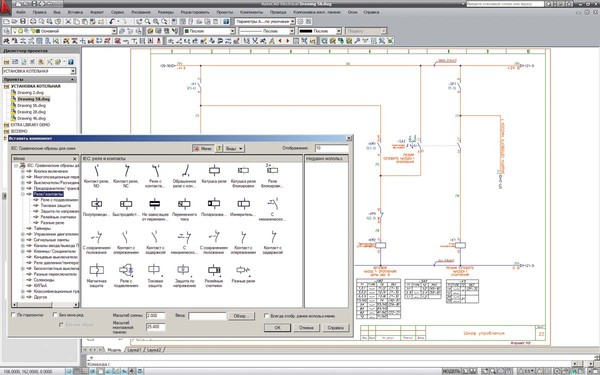Open the 'УСТАНОВКА КОТЕЛЬНАЯ' project dropdown

pyautogui.click(x=73, y=71)
